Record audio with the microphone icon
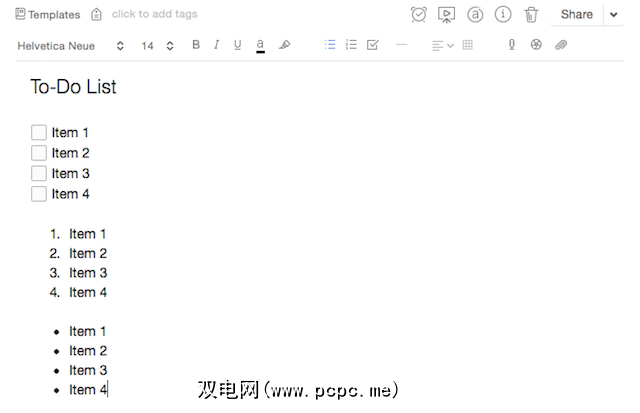The height and width of the screenshot is (413, 640). [511, 44]
